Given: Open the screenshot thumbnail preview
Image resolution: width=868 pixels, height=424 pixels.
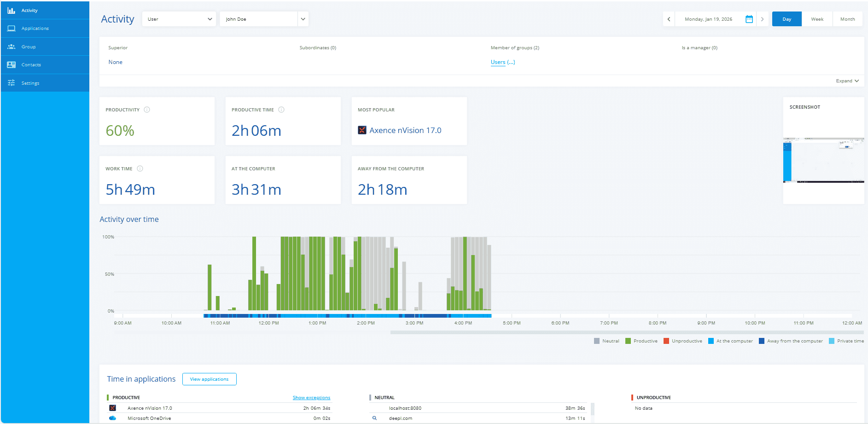Looking at the screenshot, I should click(823, 160).
